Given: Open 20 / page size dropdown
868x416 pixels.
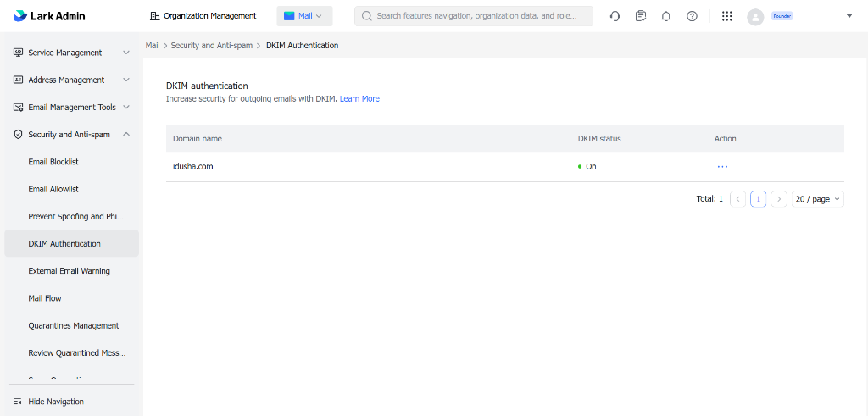Looking at the screenshot, I should (818, 199).
